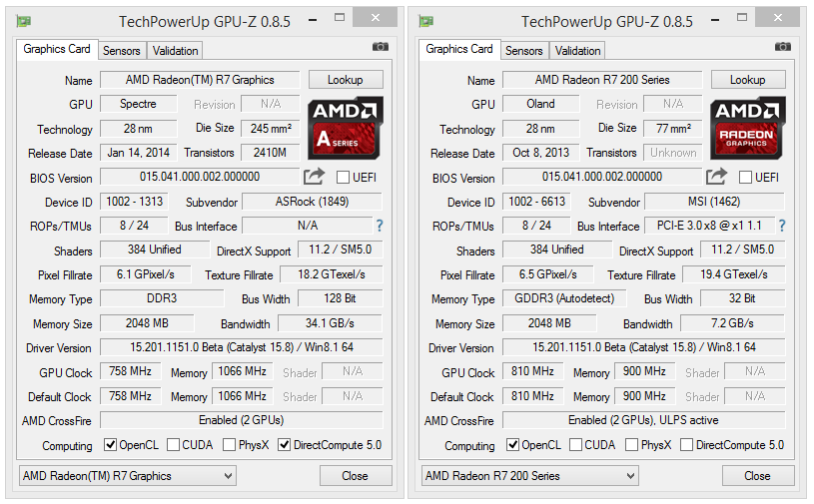
Task: Click AMD A Series logo
Action: tap(346, 128)
